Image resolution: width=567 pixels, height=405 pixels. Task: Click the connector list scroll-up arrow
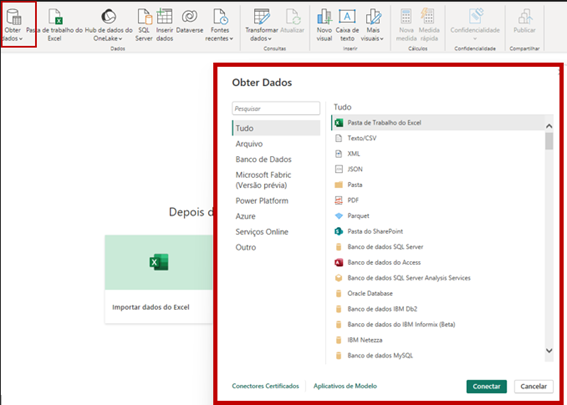(549, 126)
